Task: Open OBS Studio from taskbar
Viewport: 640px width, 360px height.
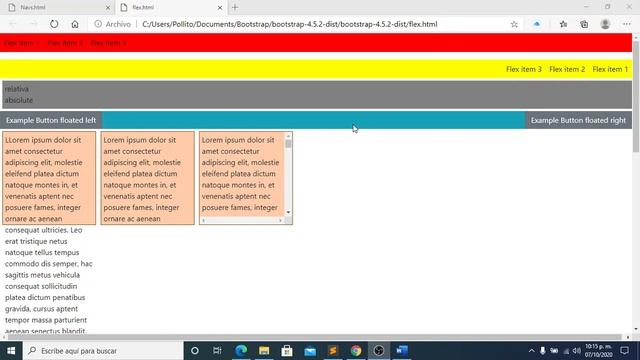Action: tap(378, 351)
